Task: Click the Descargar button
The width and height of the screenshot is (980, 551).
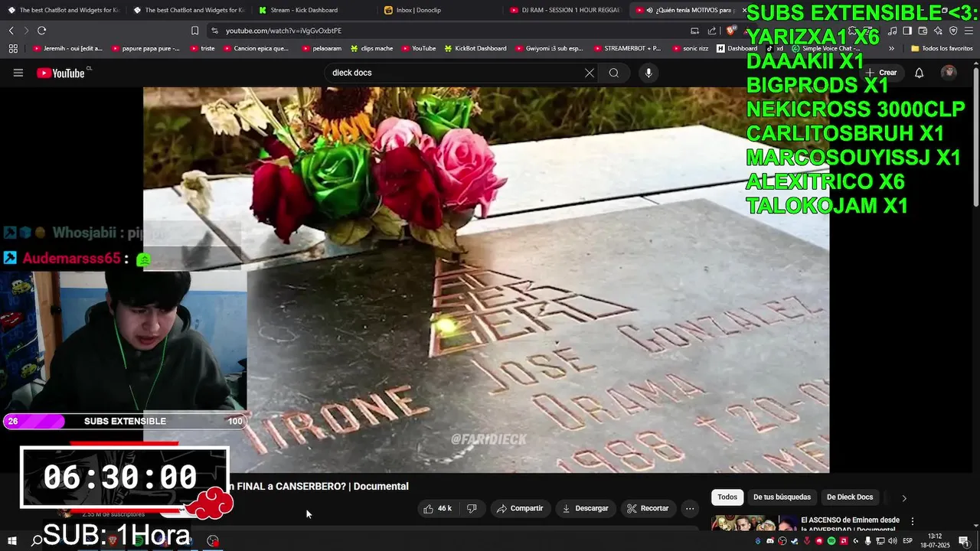Action: [x=585, y=508]
